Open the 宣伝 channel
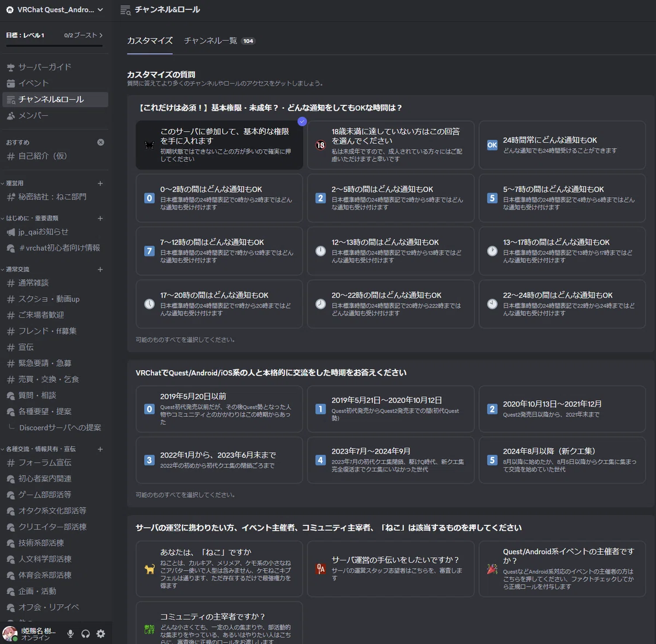 click(55, 347)
